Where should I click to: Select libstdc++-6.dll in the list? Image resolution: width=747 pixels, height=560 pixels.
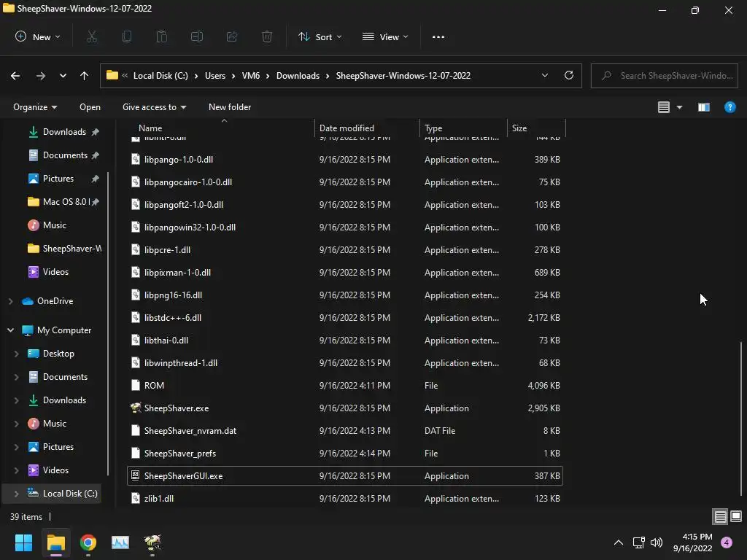tap(345, 318)
